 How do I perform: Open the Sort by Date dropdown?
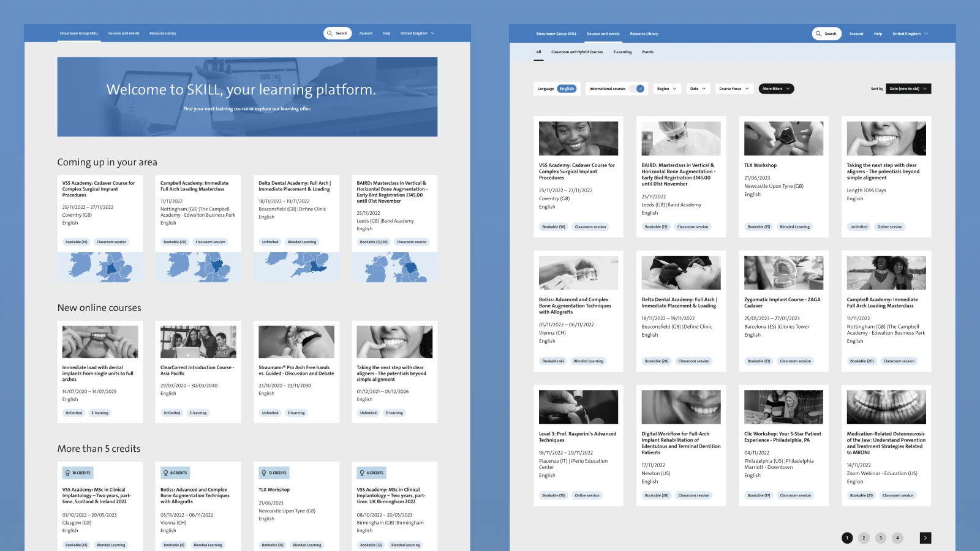pyautogui.click(x=908, y=89)
